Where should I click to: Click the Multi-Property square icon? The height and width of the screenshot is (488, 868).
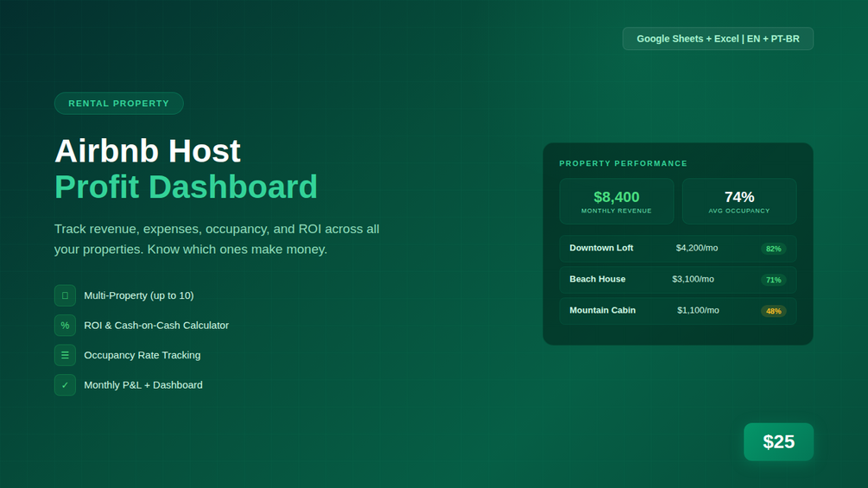coord(65,295)
